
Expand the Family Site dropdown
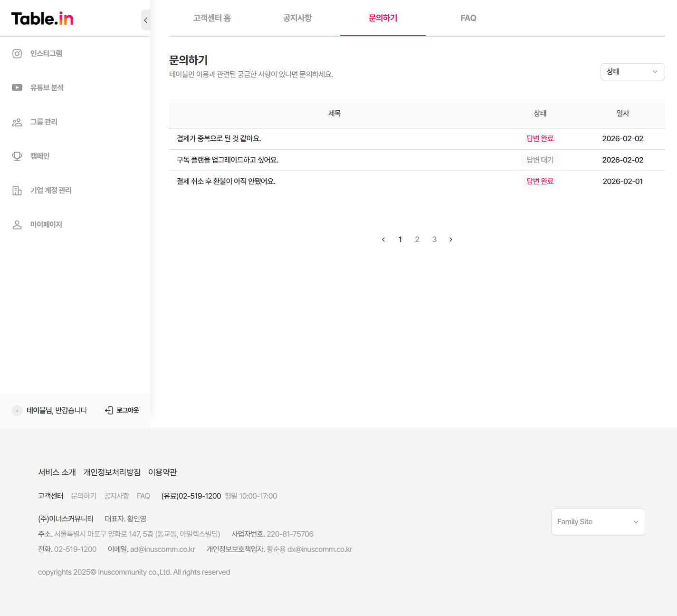point(598,522)
